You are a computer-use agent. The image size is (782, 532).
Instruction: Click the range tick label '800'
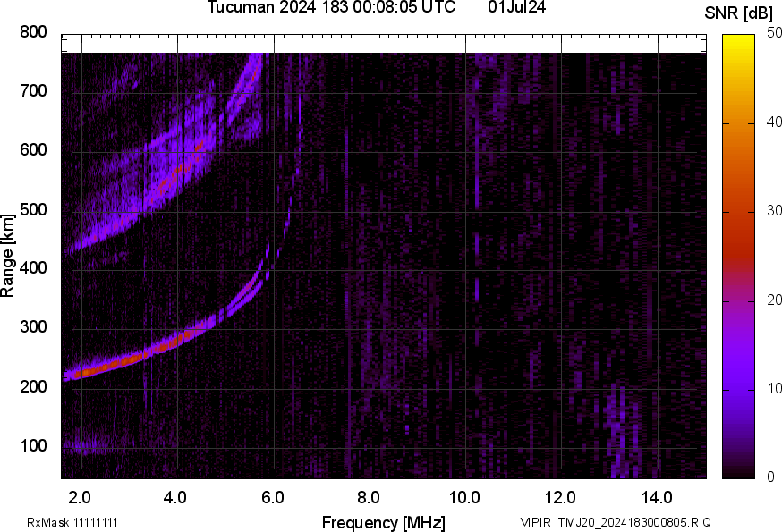click(x=33, y=32)
